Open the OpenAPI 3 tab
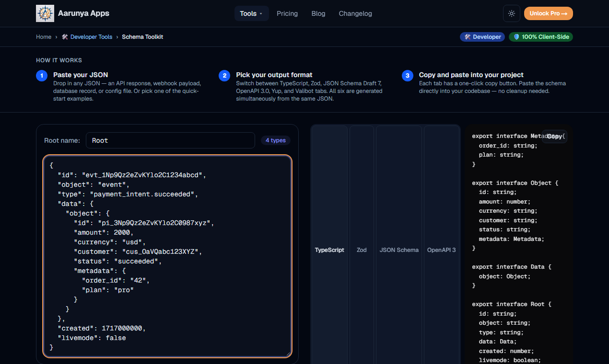 pyautogui.click(x=442, y=250)
